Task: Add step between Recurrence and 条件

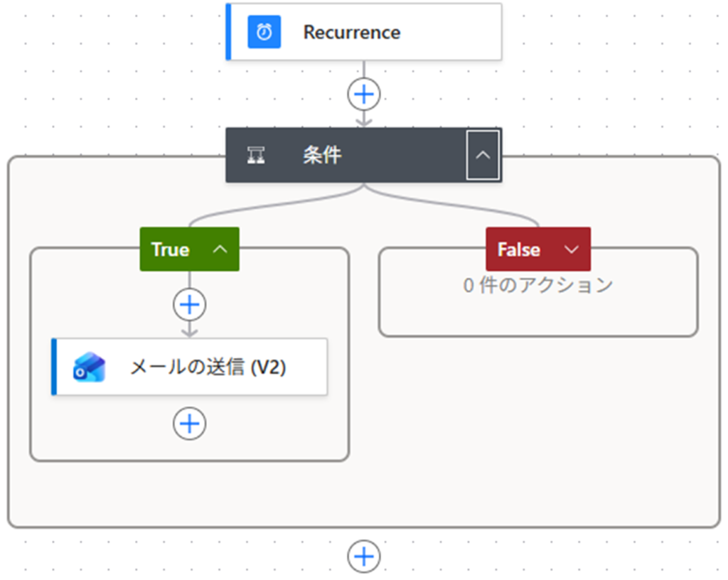Action: pos(364,95)
